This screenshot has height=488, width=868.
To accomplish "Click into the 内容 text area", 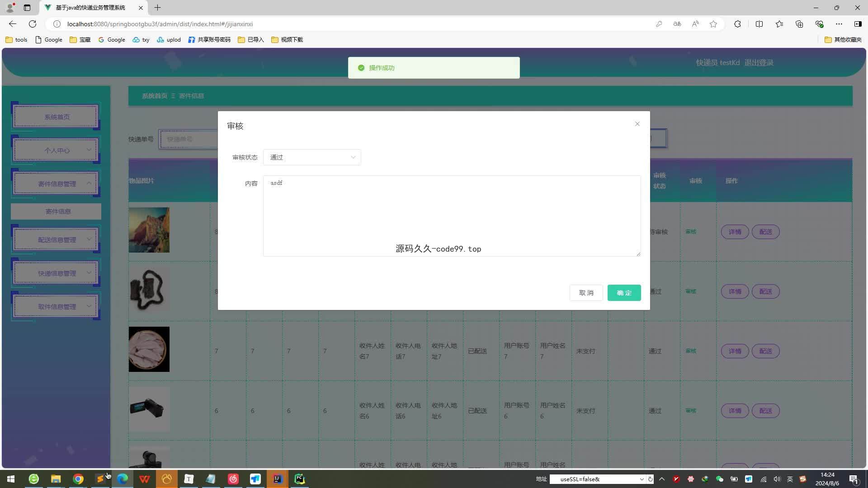I will tap(452, 216).
